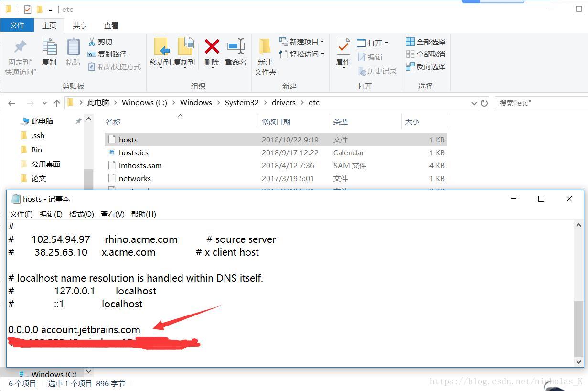Viewport: 588px width, 391px height.
Task: Open the quick access toolbar customize arrow
Action: (x=50, y=10)
